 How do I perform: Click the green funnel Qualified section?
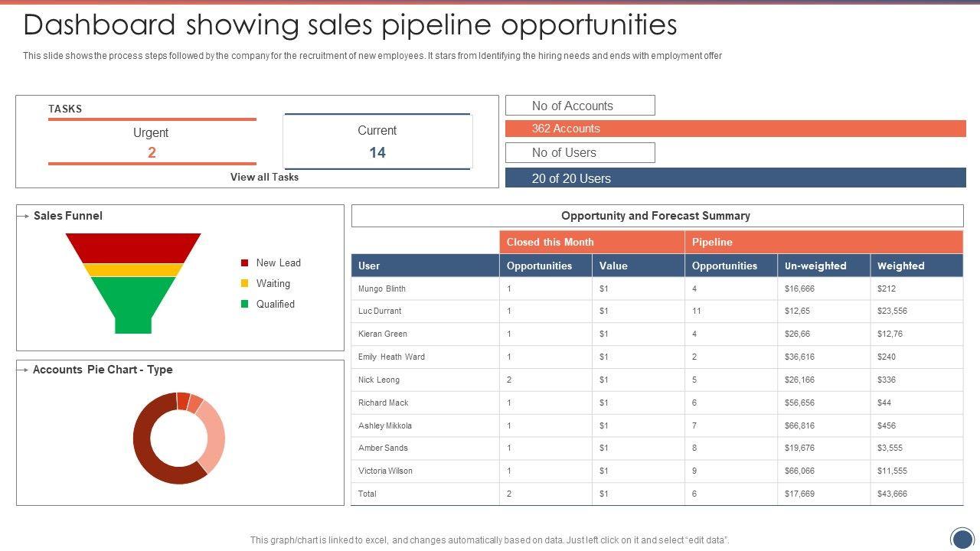(133, 302)
